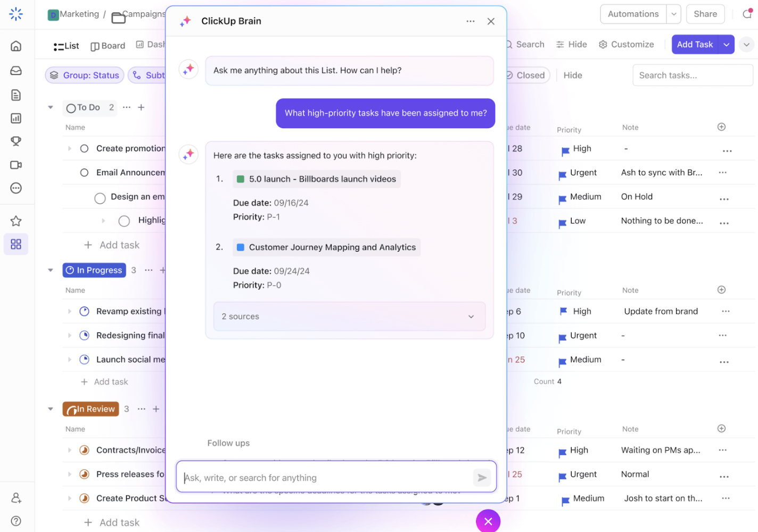Collapse the In Review group
758x532 pixels.
click(51, 409)
